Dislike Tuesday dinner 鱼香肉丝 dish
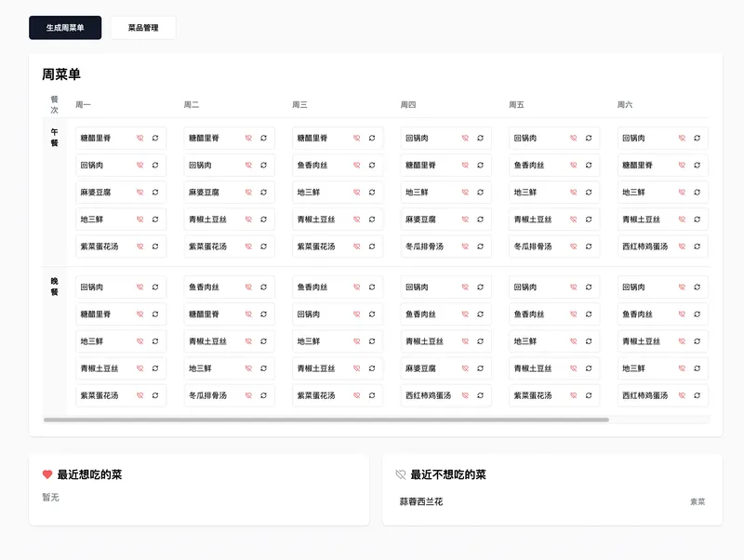Screen dimensions: 744x560 248,287
